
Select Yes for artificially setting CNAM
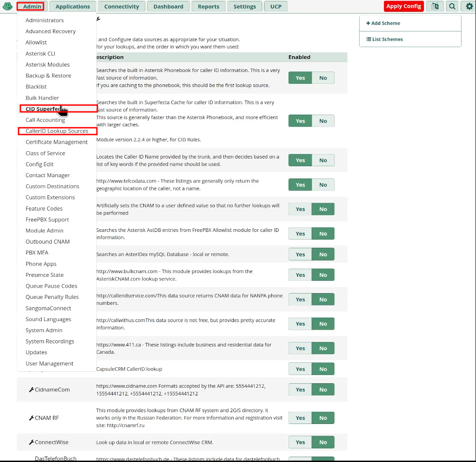point(300,209)
